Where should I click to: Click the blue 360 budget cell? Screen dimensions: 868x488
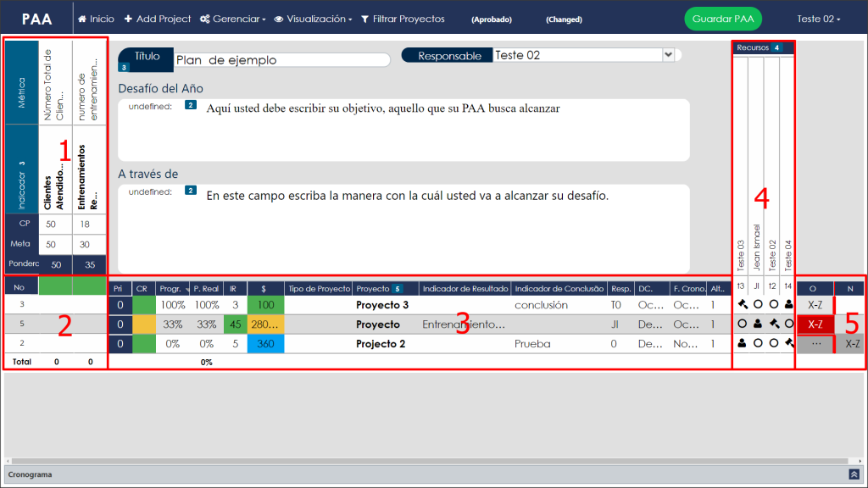point(265,344)
